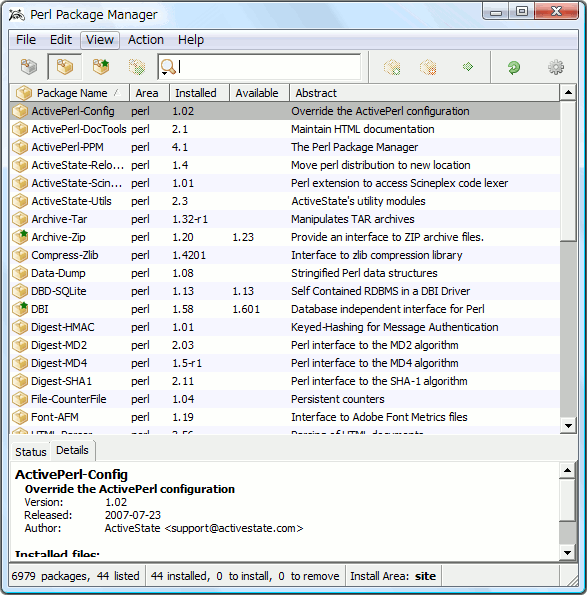The height and width of the screenshot is (595, 587).
Task: Click Font-AFM package icon
Action: [20, 417]
